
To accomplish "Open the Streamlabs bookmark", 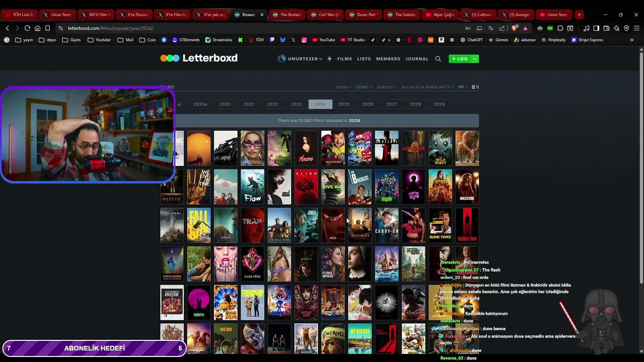I will pyautogui.click(x=218, y=40).
